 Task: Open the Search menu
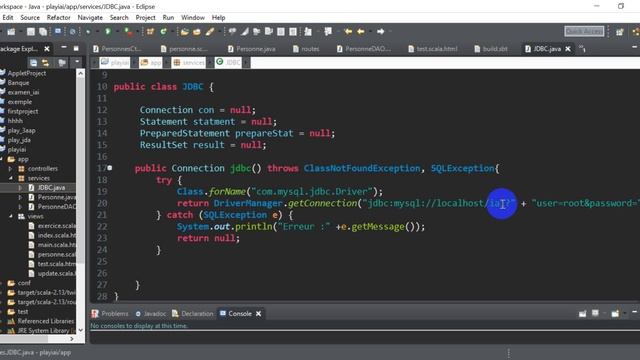point(119,18)
